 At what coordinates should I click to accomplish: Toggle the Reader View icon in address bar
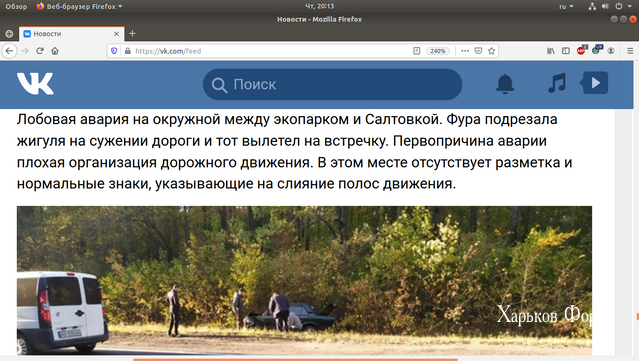click(416, 51)
